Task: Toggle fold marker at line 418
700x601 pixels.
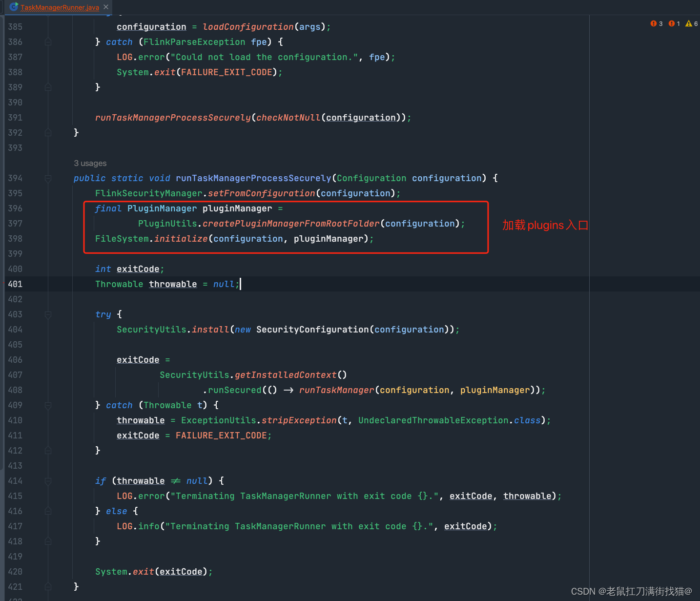Action: pyautogui.click(x=48, y=541)
